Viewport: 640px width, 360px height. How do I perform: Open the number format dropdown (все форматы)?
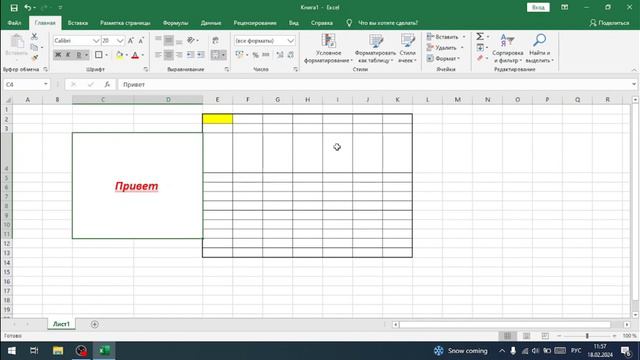coord(291,41)
